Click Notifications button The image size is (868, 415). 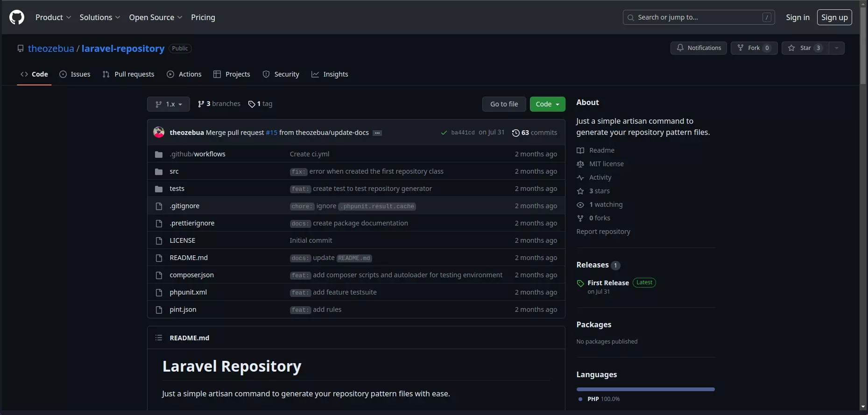(699, 48)
